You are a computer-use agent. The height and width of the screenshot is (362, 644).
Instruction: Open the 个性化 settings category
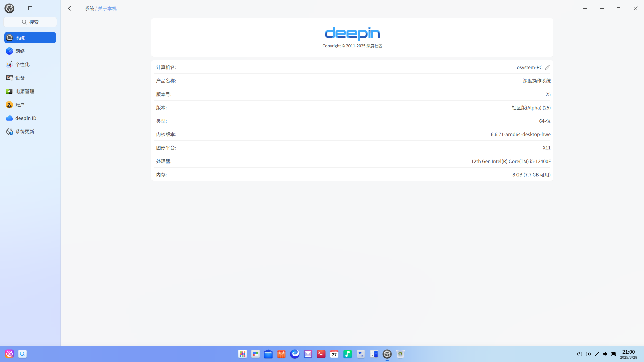30,64
